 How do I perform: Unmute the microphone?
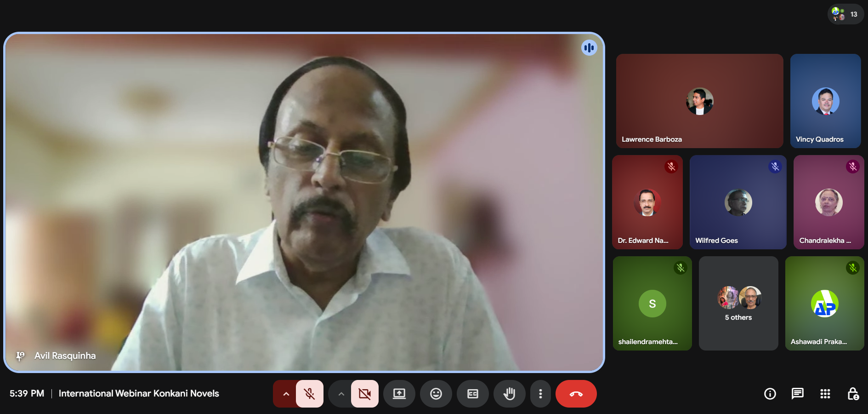pos(310,394)
